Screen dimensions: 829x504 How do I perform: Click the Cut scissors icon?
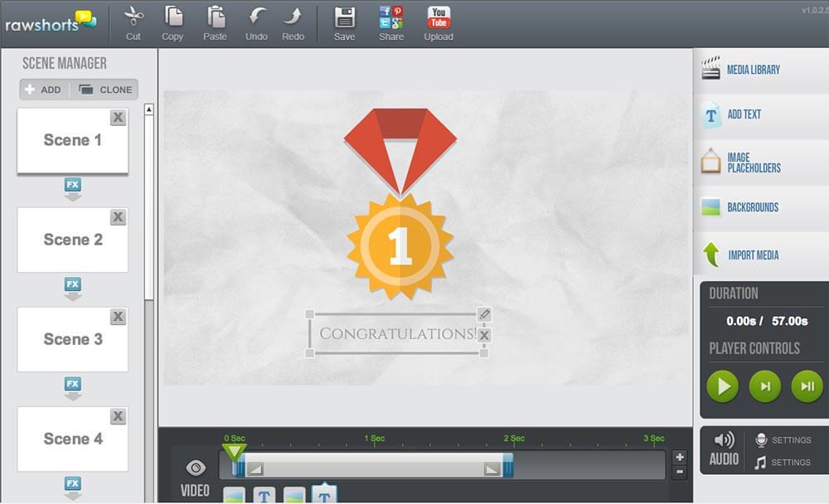(133, 18)
